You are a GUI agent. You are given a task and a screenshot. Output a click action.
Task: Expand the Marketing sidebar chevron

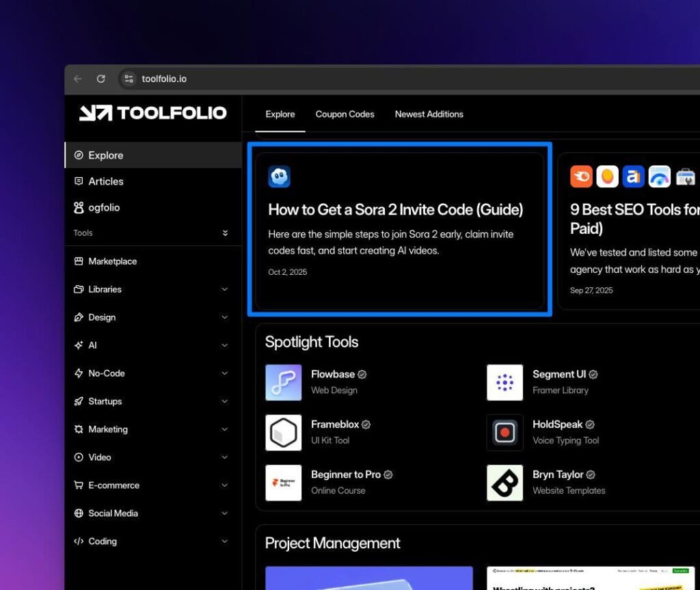[x=224, y=429]
